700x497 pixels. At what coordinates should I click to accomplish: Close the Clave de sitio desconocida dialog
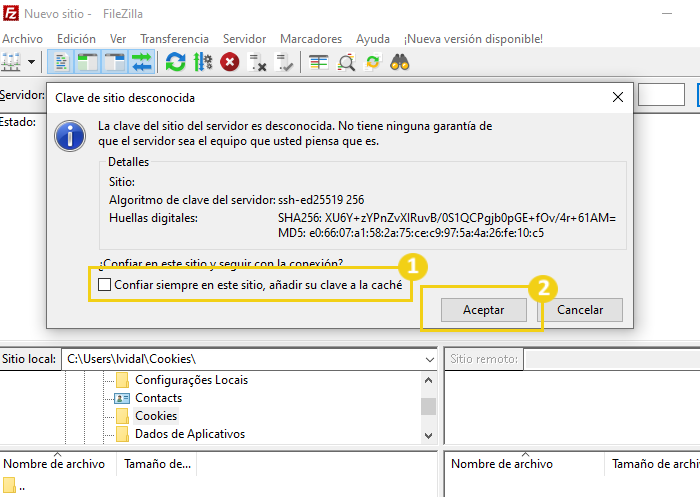click(x=618, y=97)
